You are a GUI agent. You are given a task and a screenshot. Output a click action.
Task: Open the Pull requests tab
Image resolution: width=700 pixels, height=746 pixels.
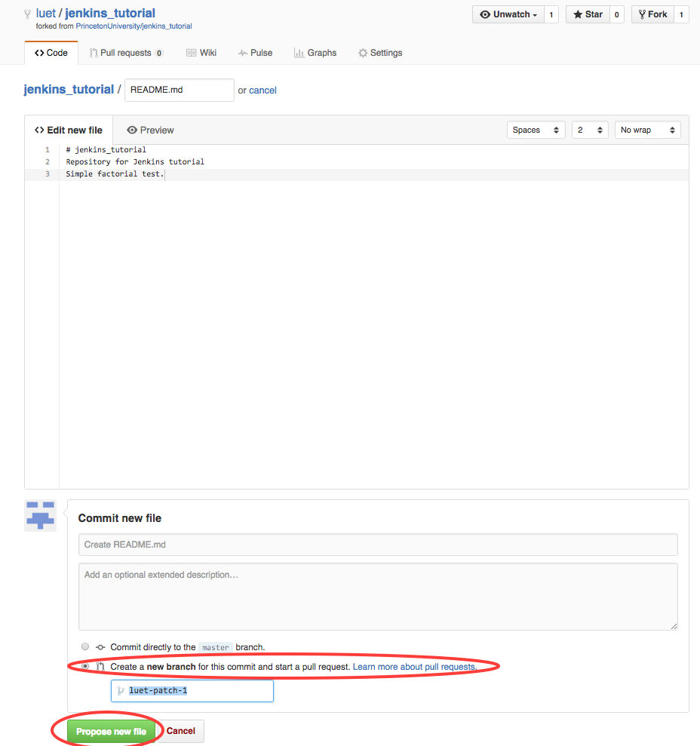[126, 53]
